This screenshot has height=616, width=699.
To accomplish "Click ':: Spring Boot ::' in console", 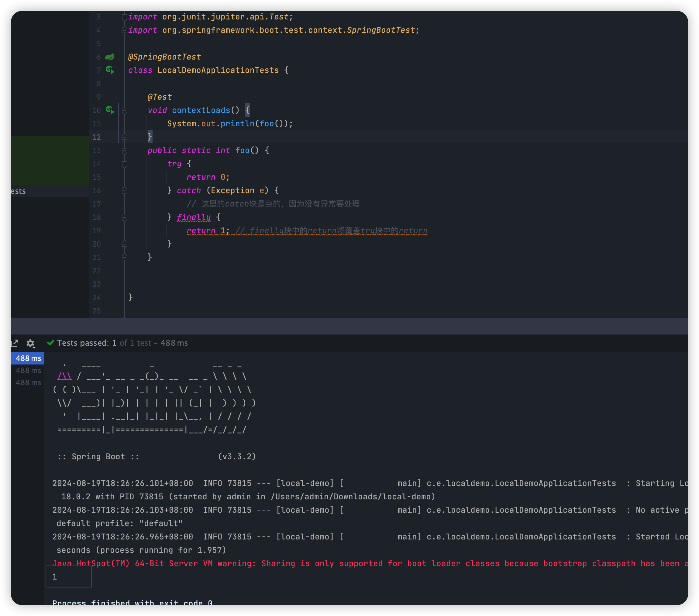I will pos(98,457).
